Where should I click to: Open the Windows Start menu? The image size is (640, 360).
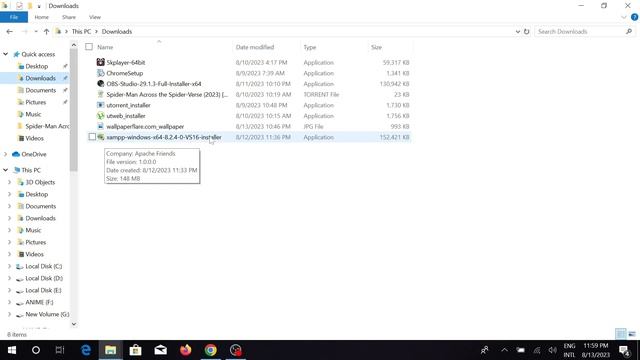[12, 350]
